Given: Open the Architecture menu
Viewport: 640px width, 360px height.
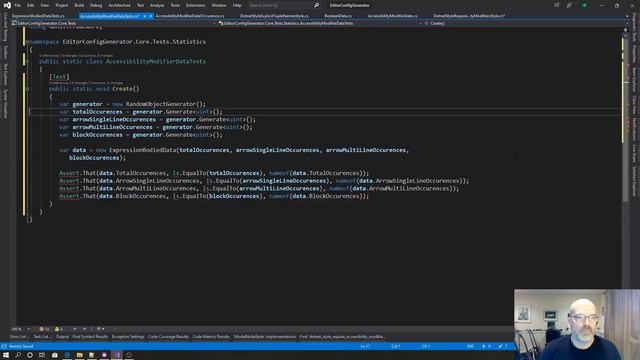Looking at the screenshot, I should click(119, 5).
